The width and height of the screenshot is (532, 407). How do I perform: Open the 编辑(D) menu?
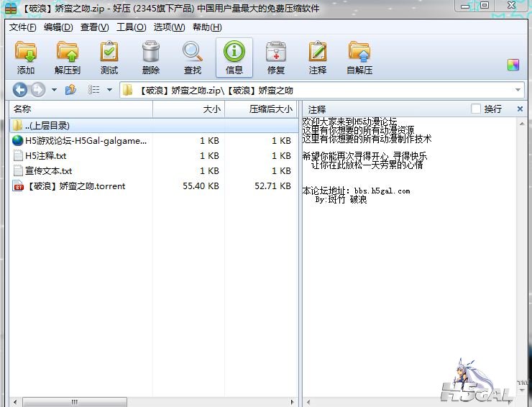click(58, 27)
